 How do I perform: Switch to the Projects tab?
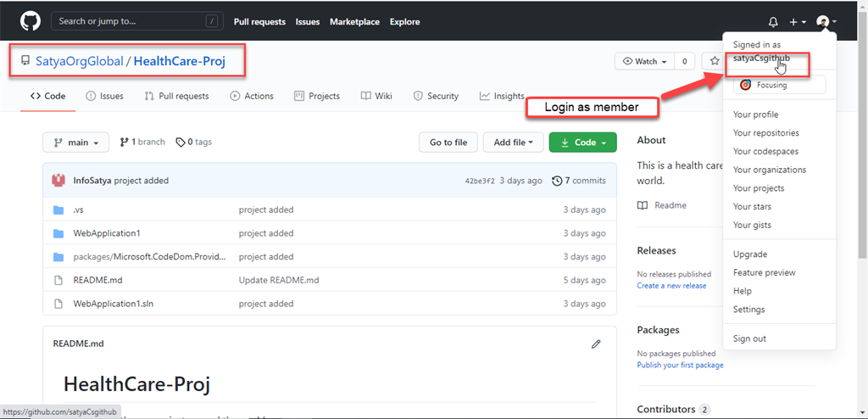coord(317,96)
